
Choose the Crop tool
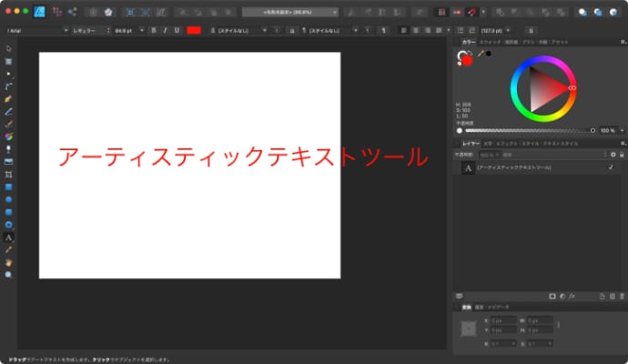8,173
